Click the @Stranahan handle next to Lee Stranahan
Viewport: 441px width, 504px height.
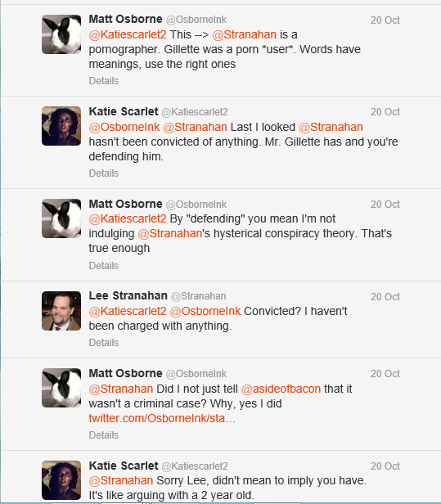tap(199, 296)
